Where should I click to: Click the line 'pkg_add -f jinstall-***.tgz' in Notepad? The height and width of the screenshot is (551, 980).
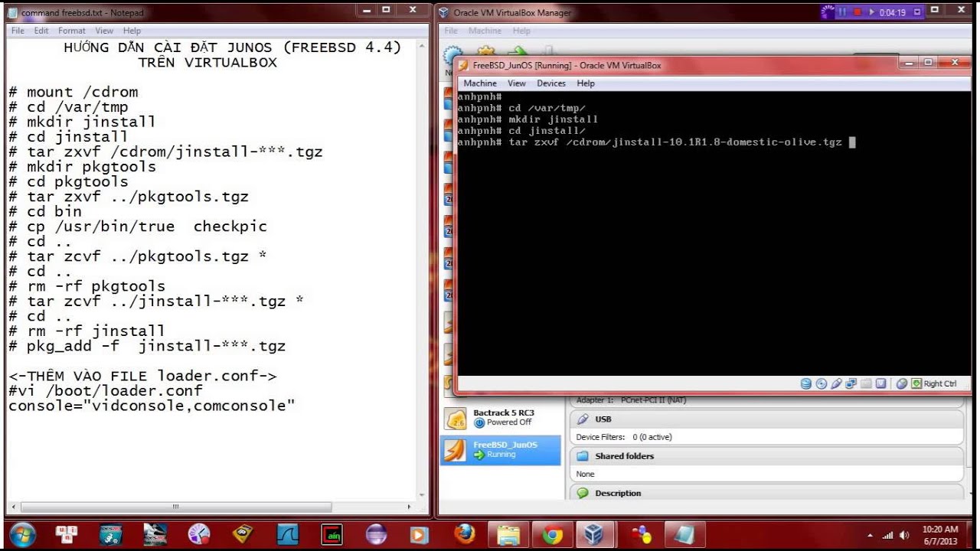147,346
